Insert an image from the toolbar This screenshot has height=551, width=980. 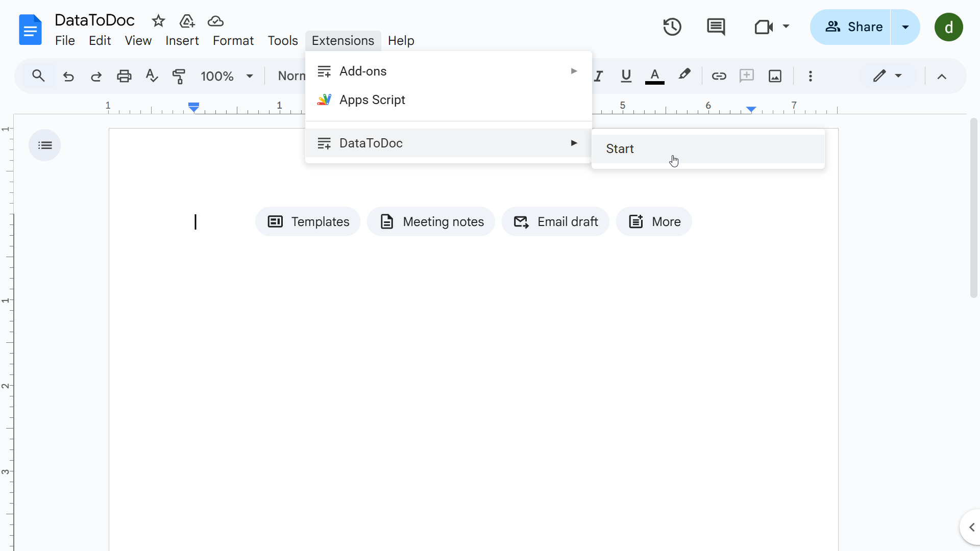(775, 76)
